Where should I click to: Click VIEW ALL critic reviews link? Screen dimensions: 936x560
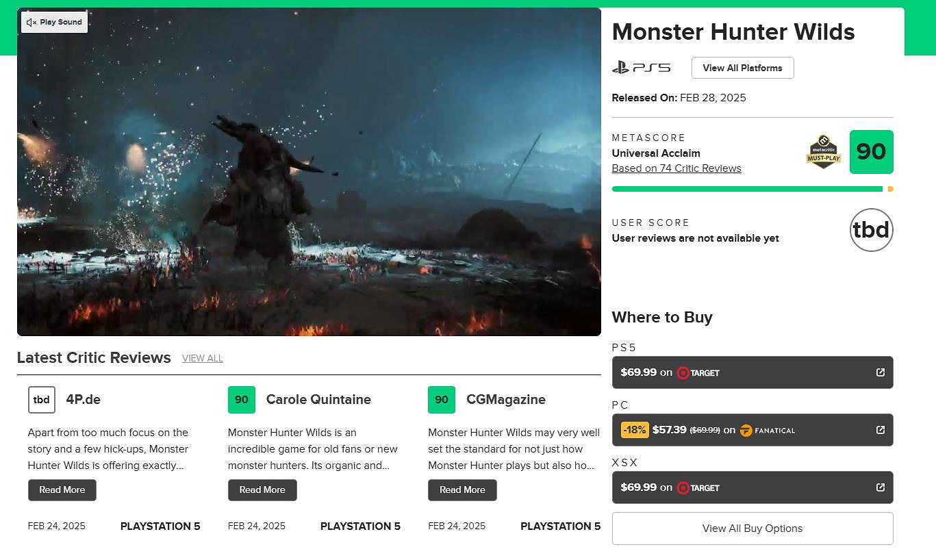[x=202, y=359]
